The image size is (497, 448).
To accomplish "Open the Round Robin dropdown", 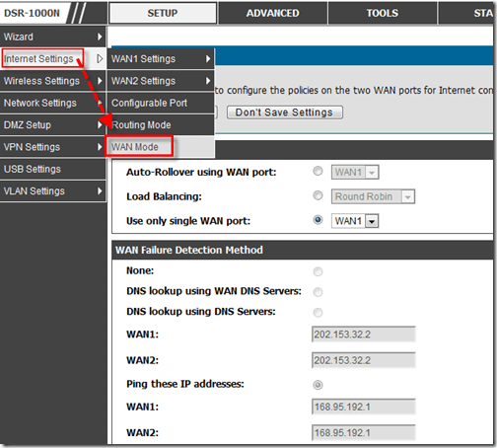I will click(373, 196).
